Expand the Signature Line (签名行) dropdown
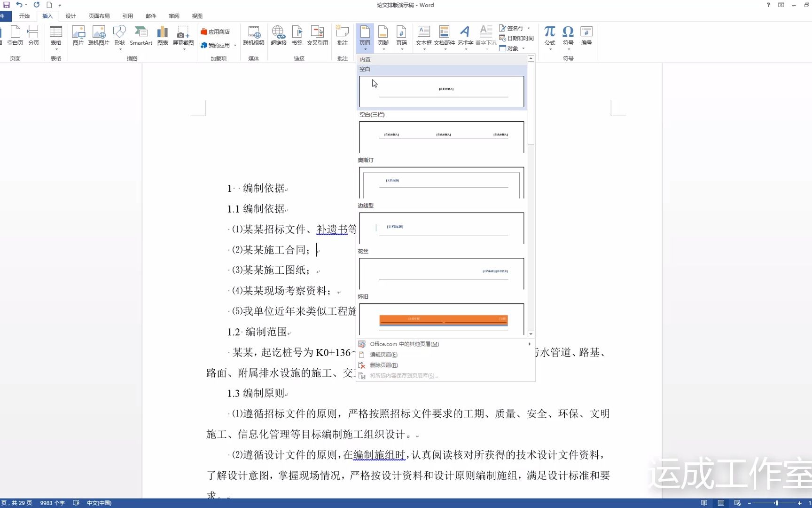812x508 pixels. [x=529, y=28]
